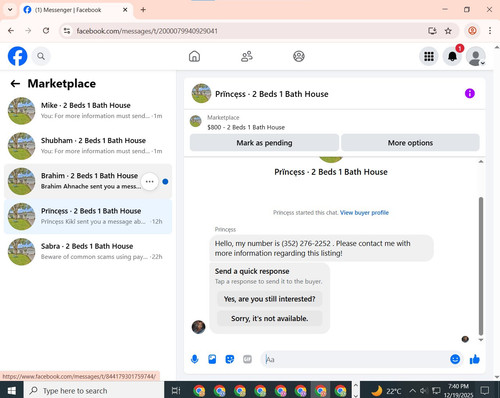Open the Groups icon in top navigation
The width and height of the screenshot is (500, 398).
(x=299, y=56)
